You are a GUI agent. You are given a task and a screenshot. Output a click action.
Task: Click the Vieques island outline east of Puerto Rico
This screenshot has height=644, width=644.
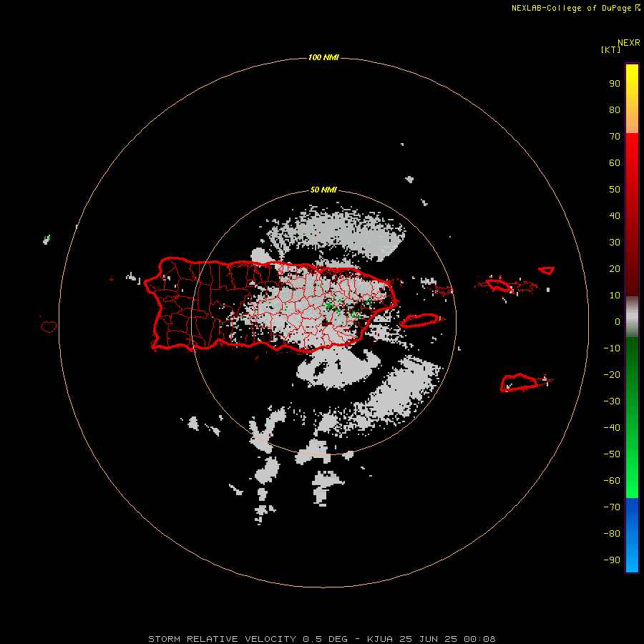(x=420, y=320)
